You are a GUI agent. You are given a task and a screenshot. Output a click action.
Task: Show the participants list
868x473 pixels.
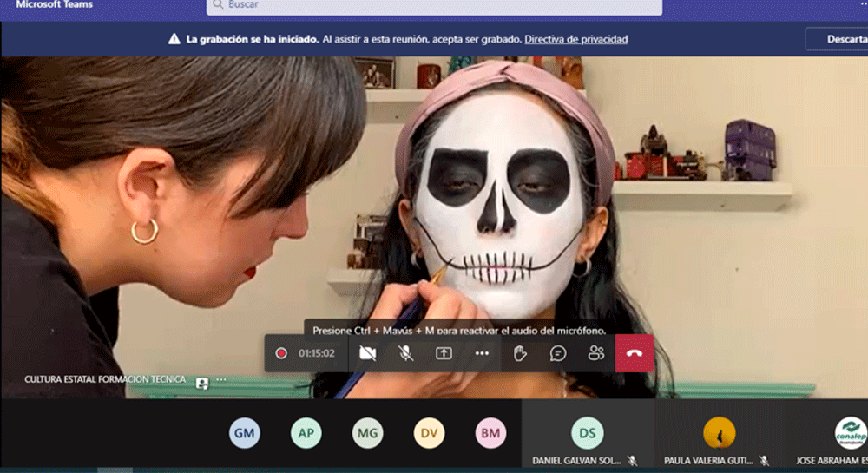(595, 353)
